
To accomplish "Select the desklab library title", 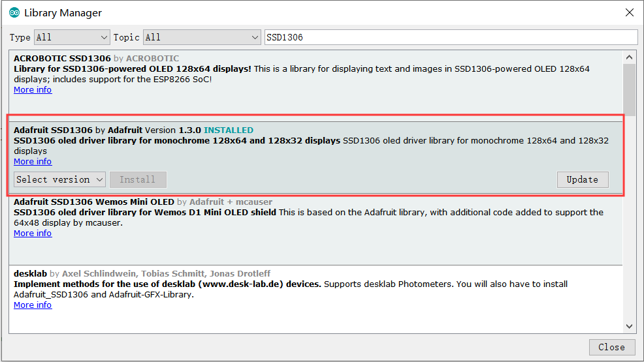I will coord(31,273).
